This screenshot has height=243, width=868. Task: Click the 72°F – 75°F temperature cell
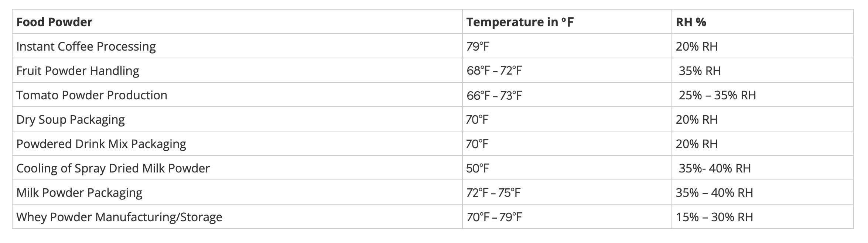tap(493, 193)
